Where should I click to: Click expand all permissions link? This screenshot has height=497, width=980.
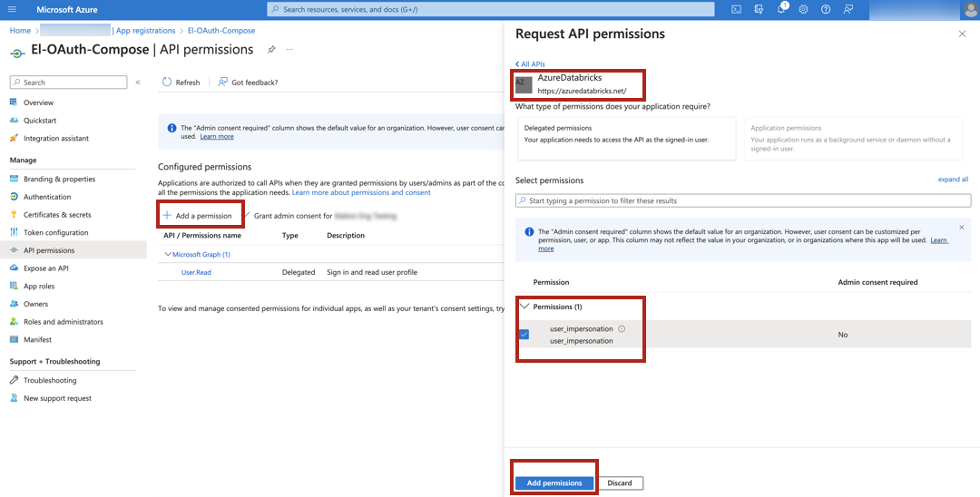953,180
